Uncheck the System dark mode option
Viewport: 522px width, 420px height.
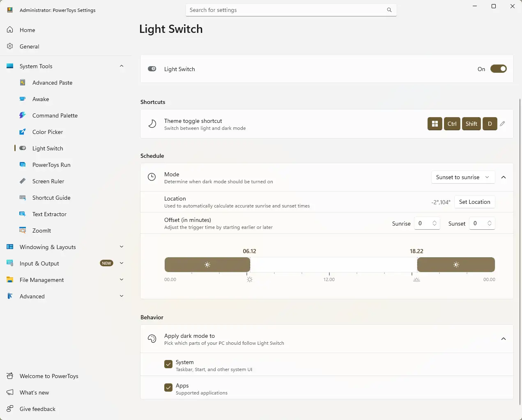click(168, 364)
